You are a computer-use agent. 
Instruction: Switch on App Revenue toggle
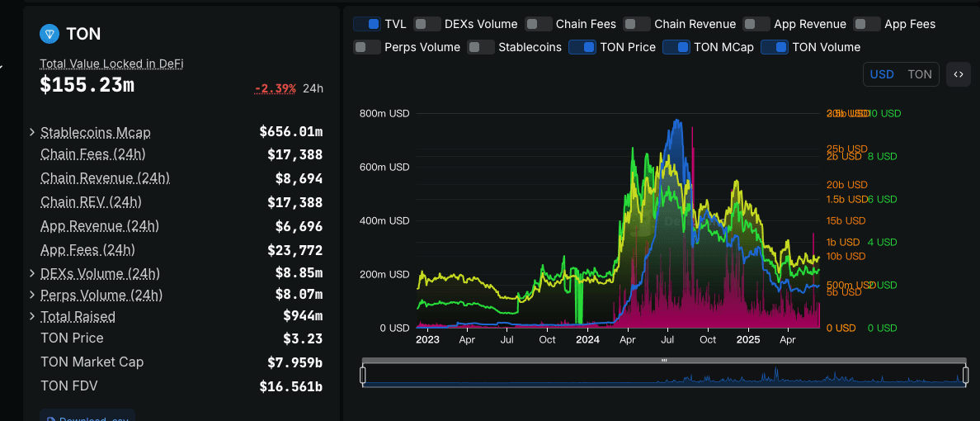[756, 24]
